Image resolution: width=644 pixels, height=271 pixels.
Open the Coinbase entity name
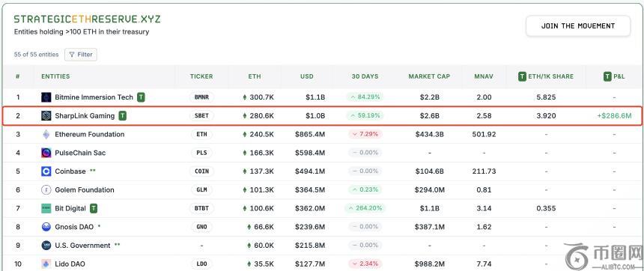coord(70,171)
